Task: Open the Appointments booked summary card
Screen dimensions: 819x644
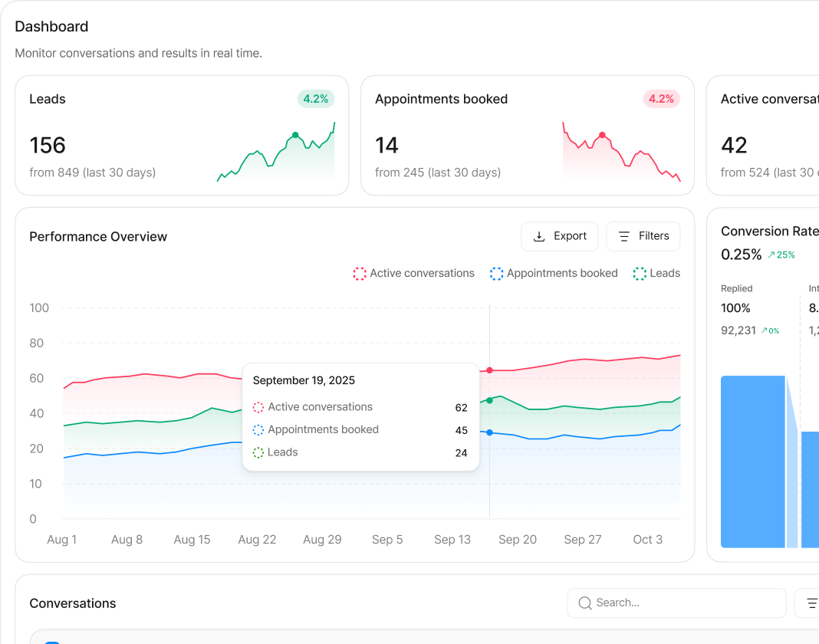Action: tap(528, 135)
